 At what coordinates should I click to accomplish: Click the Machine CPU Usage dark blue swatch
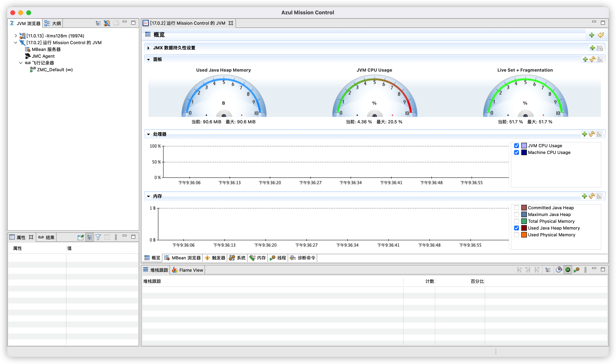524,153
